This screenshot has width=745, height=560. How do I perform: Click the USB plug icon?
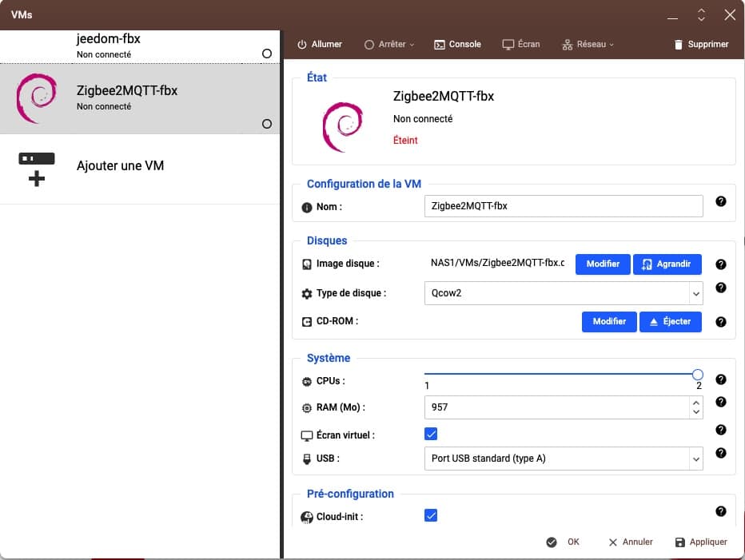pyautogui.click(x=307, y=459)
